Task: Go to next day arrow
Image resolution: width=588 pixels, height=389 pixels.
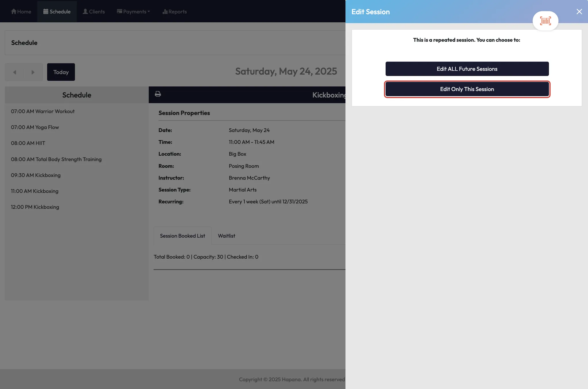Action: coord(33,72)
